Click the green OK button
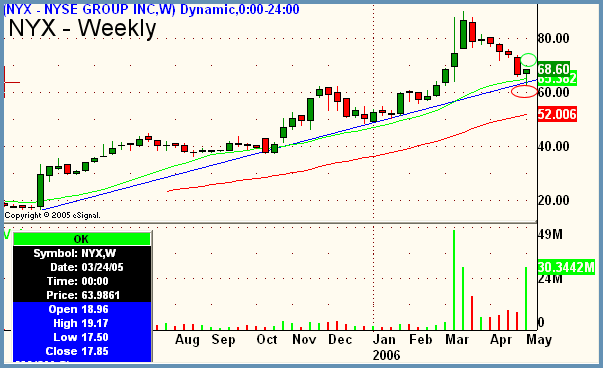 [x=82, y=239]
